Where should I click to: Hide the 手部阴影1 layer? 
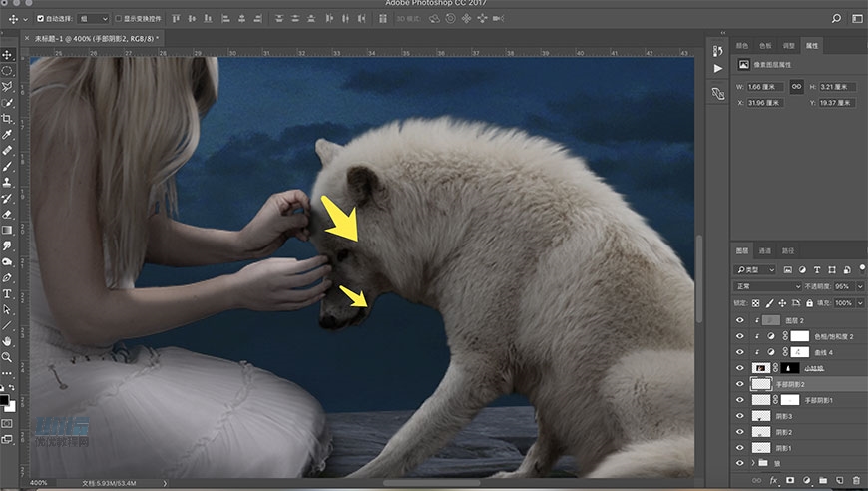point(740,399)
